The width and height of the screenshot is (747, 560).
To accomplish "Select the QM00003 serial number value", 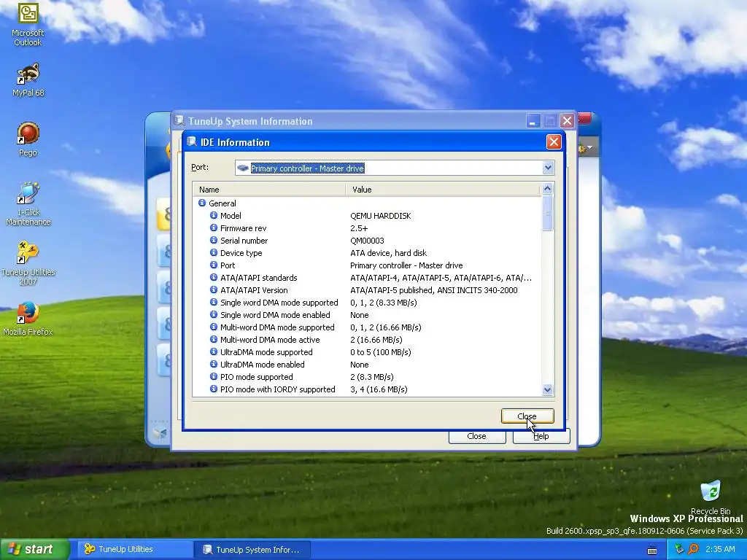I will click(x=367, y=241).
